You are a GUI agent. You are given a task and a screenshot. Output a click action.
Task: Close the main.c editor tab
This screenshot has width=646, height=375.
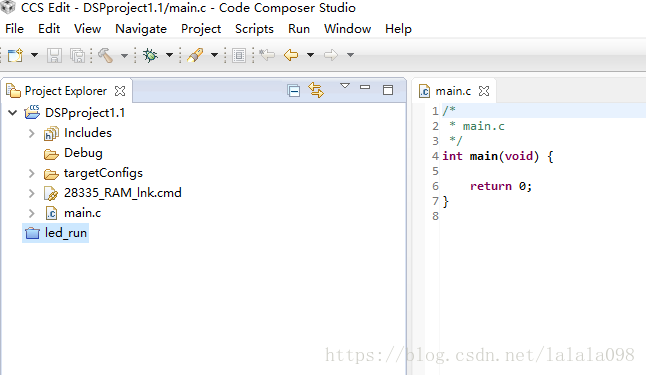(x=484, y=91)
